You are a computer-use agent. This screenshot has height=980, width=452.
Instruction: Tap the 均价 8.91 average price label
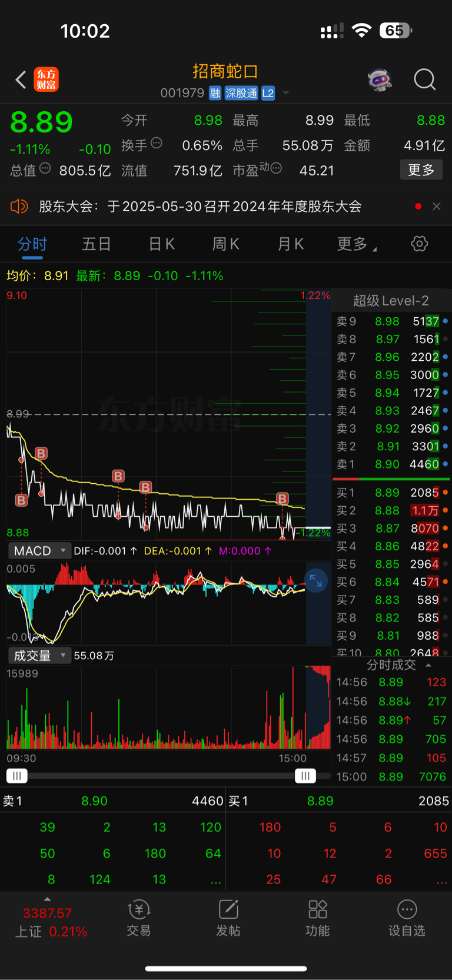point(38,275)
